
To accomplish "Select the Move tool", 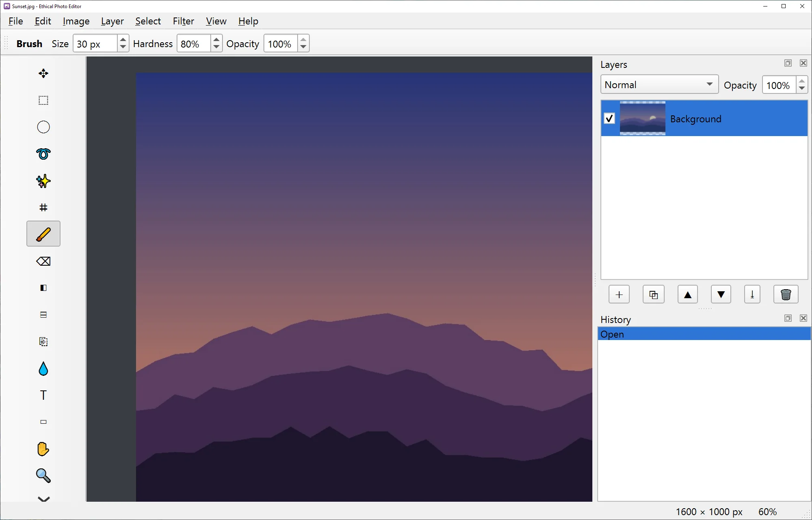I will 43,74.
